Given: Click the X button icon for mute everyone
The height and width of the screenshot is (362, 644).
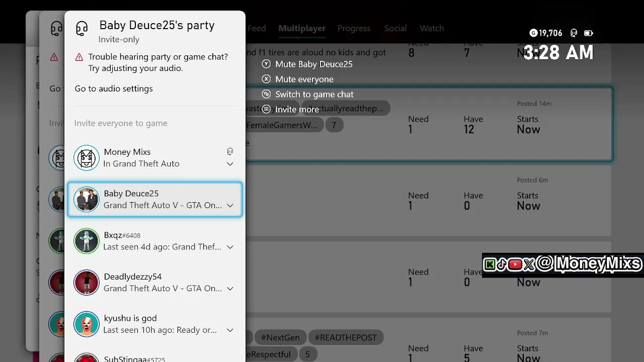Looking at the screenshot, I should point(266,79).
